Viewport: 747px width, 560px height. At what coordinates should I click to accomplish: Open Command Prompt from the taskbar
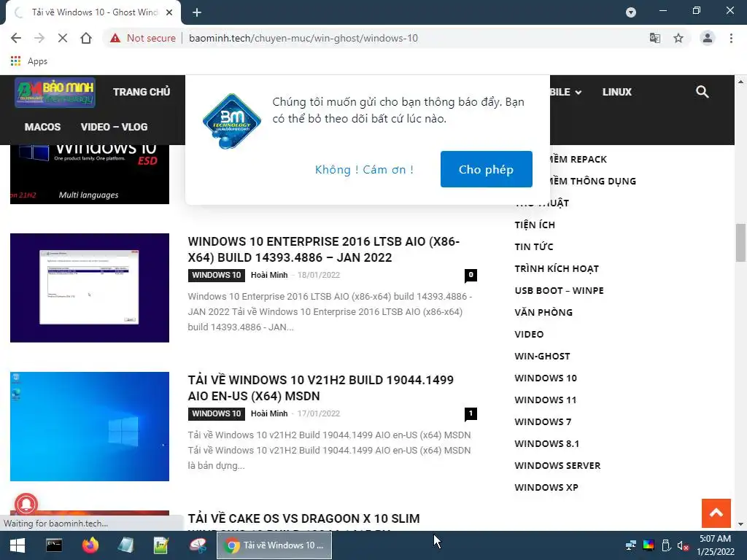[54, 545]
